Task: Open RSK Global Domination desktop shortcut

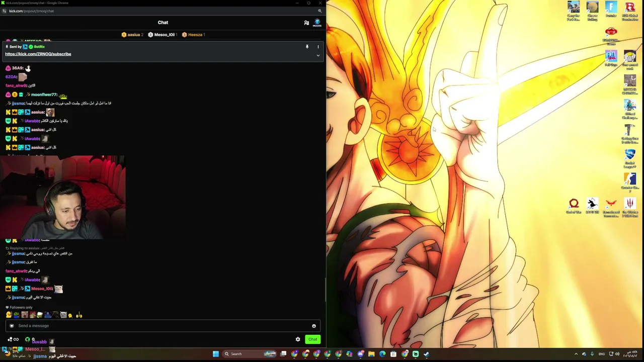Action: [x=630, y=11]
